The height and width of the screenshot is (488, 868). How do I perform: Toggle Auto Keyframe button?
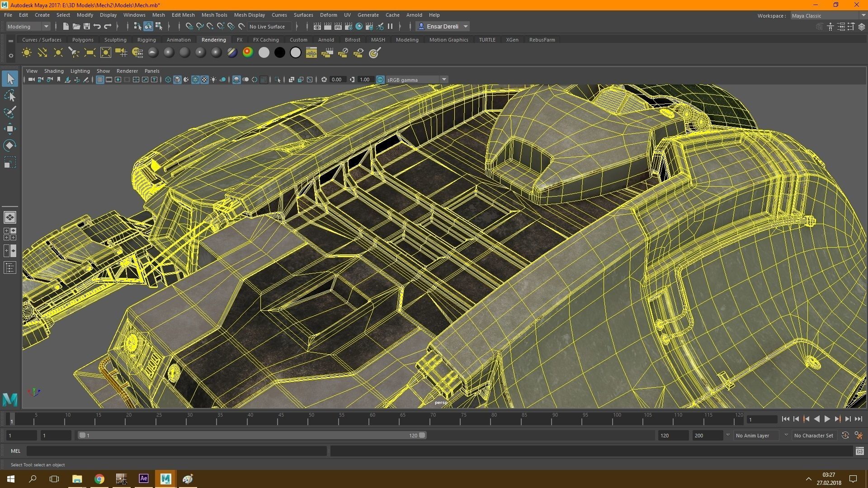pos(845,436)
